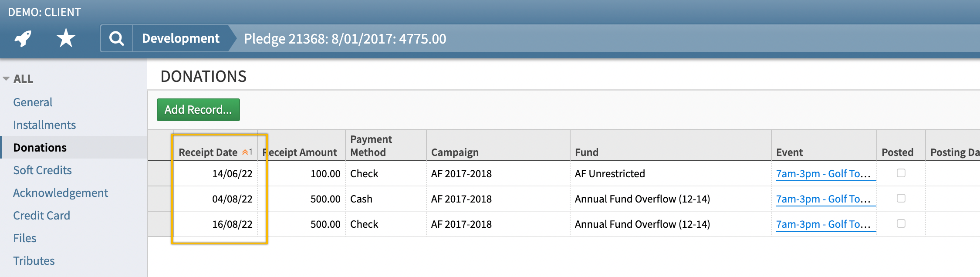Check Posted box for 14/06/22 donation
This screenshot has height=277, width=980.
coord(901,173)
